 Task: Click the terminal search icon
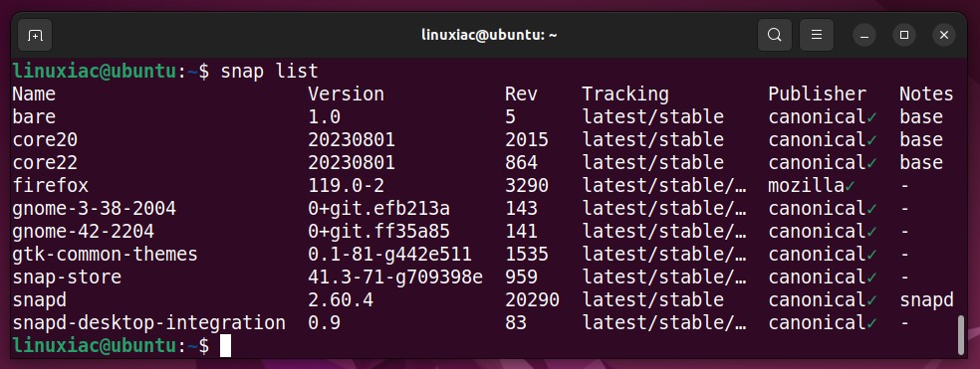click(775, 35)
